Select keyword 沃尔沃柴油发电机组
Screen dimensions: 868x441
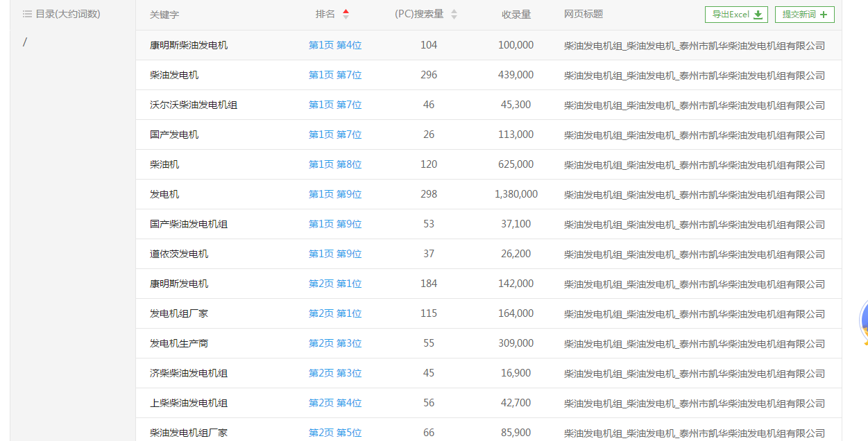coord(194,105)
